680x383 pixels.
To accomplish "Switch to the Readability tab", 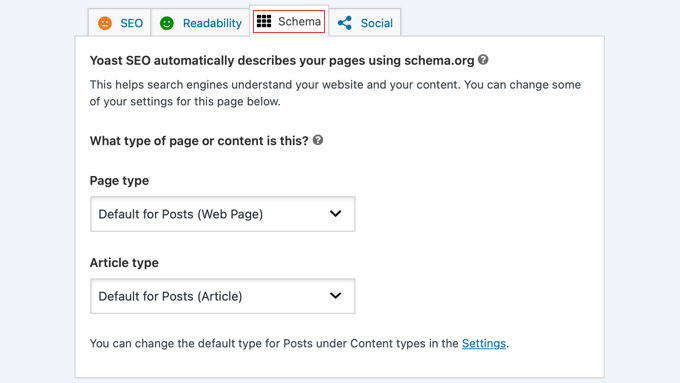I will [x=200, y=23].
